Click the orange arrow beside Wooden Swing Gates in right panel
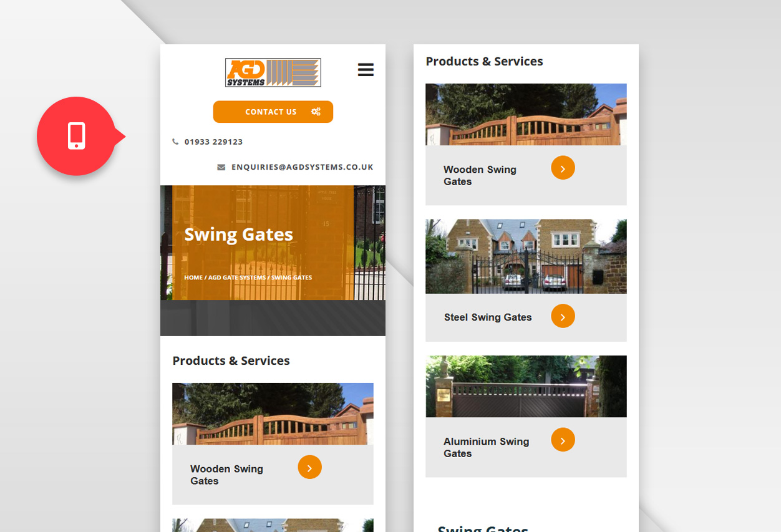This screenshot has width=781, height=532. (563, 168)
